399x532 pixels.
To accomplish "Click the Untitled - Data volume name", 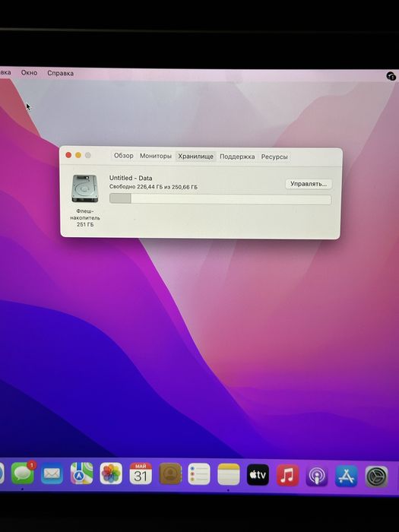I will pos(131,178).
